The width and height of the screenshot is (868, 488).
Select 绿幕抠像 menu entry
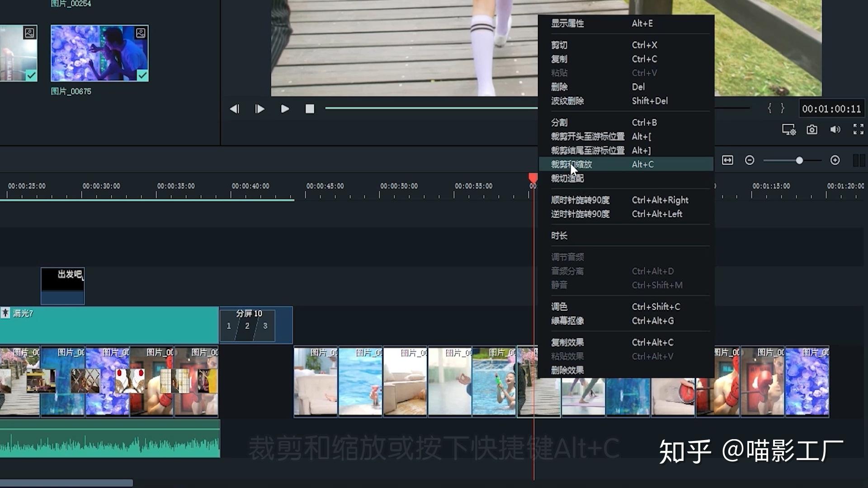tap(626, 321)
